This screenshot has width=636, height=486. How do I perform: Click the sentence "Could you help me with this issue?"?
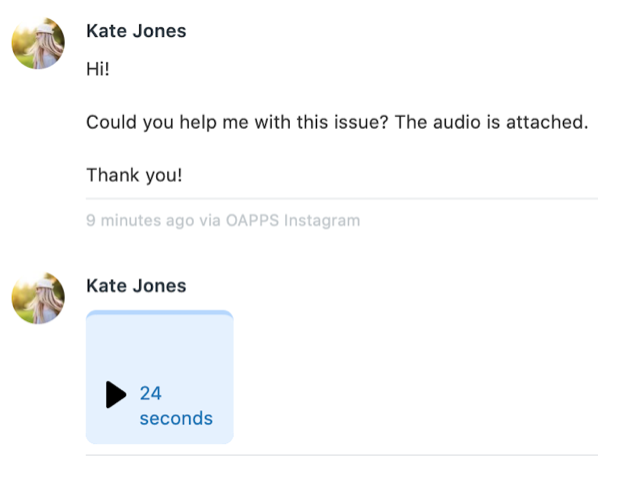pos(237,123)
